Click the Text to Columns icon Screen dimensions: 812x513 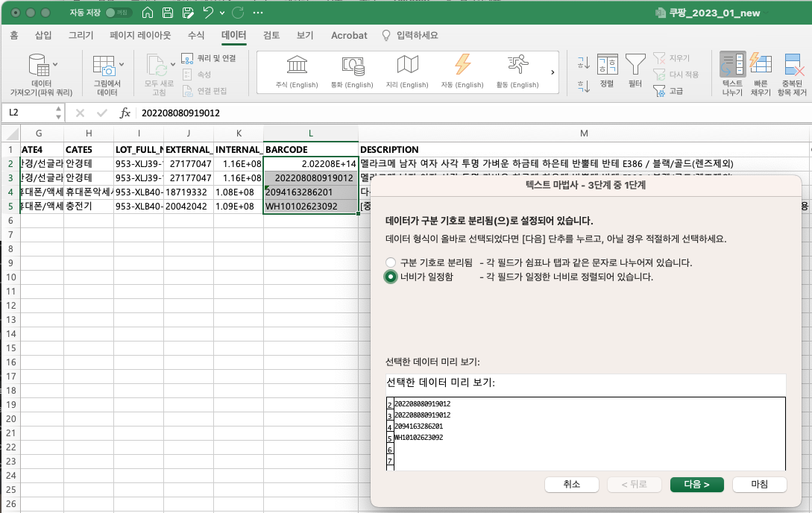tap(732, 66)
